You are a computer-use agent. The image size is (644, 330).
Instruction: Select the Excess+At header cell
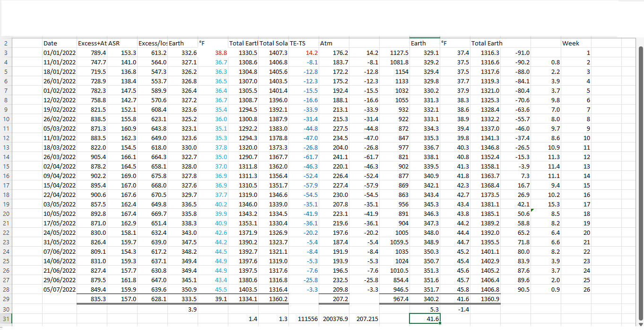pyautogui.click(x=92, y=43)
